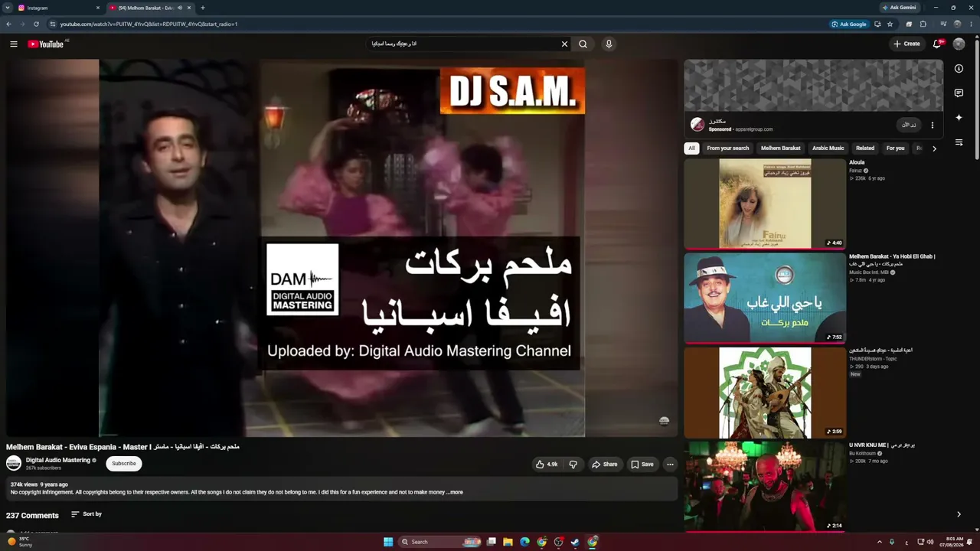Subscribe to Digital Audio Mastering
This screenshot has height=551, width=980.
(x=124, y=463)
